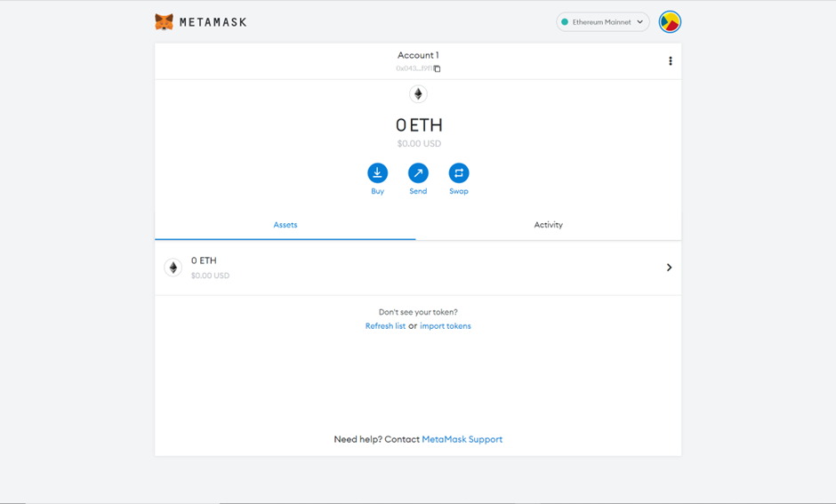Viewport: 836px width, 504px height.
Task: Open the MetaMask Support link
Action: coord(462,439)
